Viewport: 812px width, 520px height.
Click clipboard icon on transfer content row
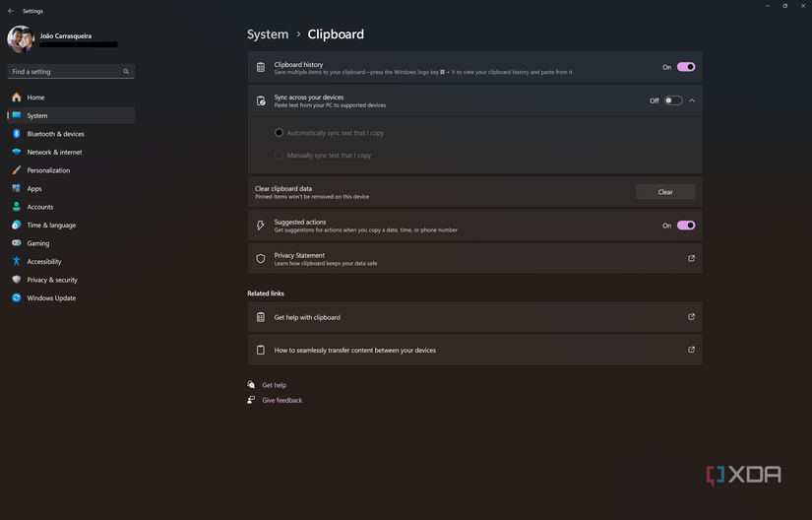(x=261, y=351)
